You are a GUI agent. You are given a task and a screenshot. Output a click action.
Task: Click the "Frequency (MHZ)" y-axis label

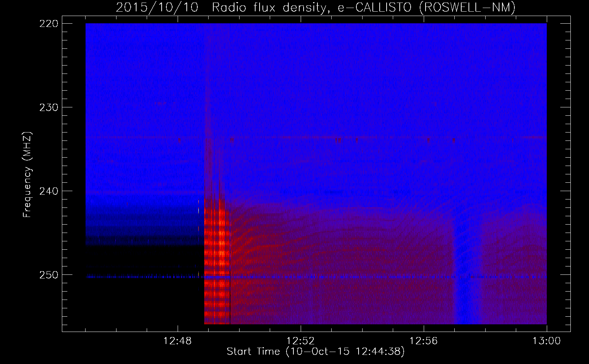[27, 174]
